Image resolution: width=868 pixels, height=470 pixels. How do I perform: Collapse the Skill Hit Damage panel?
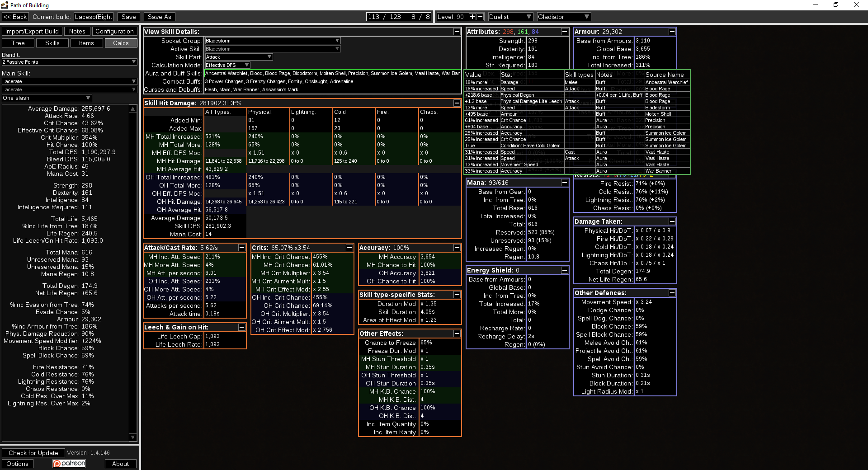[456, 103]
